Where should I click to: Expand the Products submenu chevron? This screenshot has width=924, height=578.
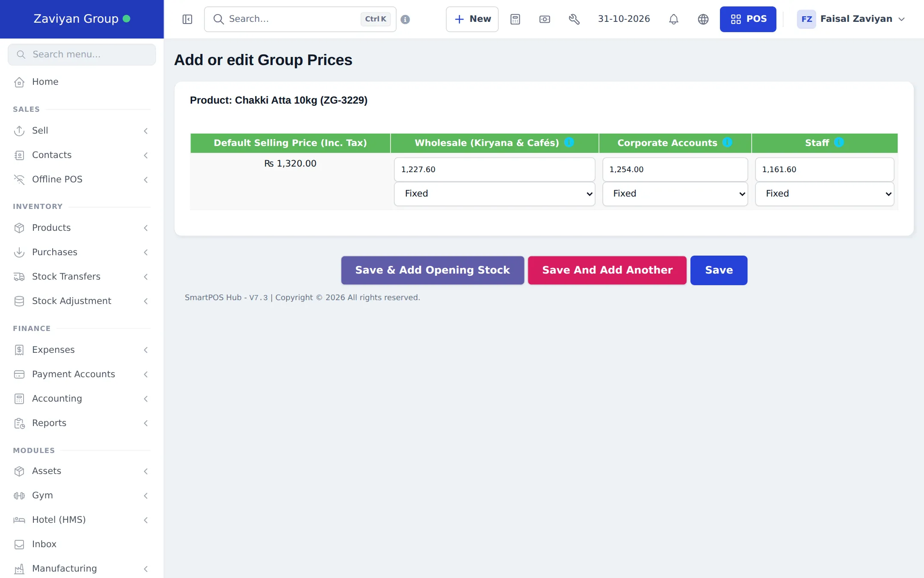pos(146,228)
